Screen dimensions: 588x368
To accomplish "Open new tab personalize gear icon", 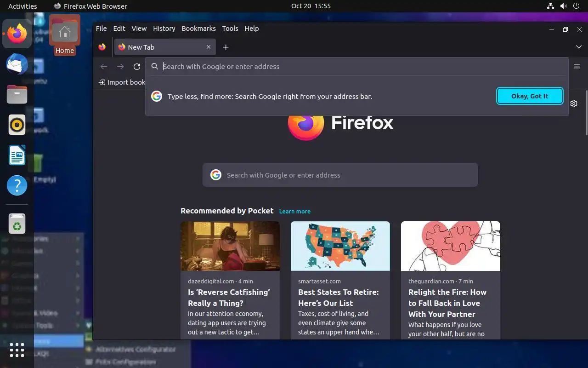I will pyautogui.click(x=574, y=103).
